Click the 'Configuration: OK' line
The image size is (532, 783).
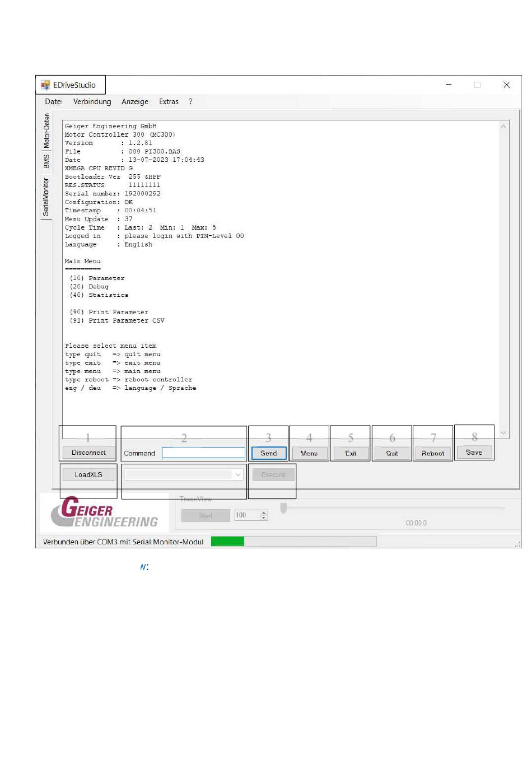click(x=99, y=202)
